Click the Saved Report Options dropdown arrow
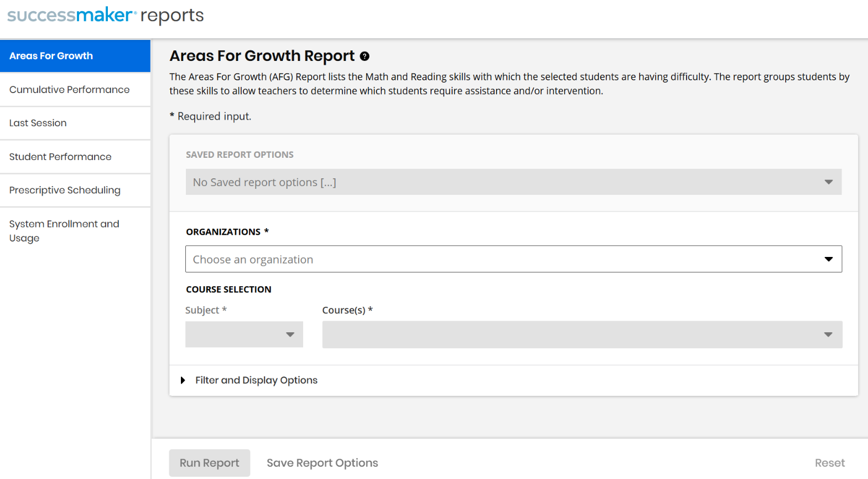 click(828, 182)
